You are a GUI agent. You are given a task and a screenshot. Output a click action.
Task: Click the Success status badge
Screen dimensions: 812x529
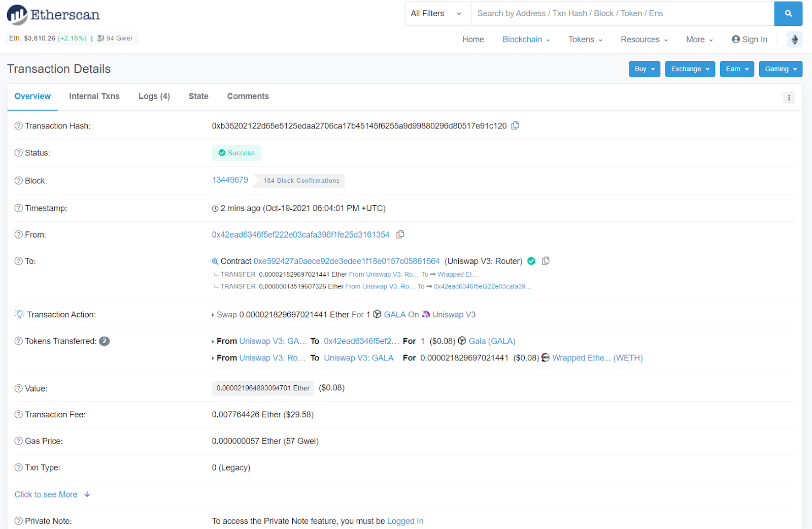click(x=236, y=153)
